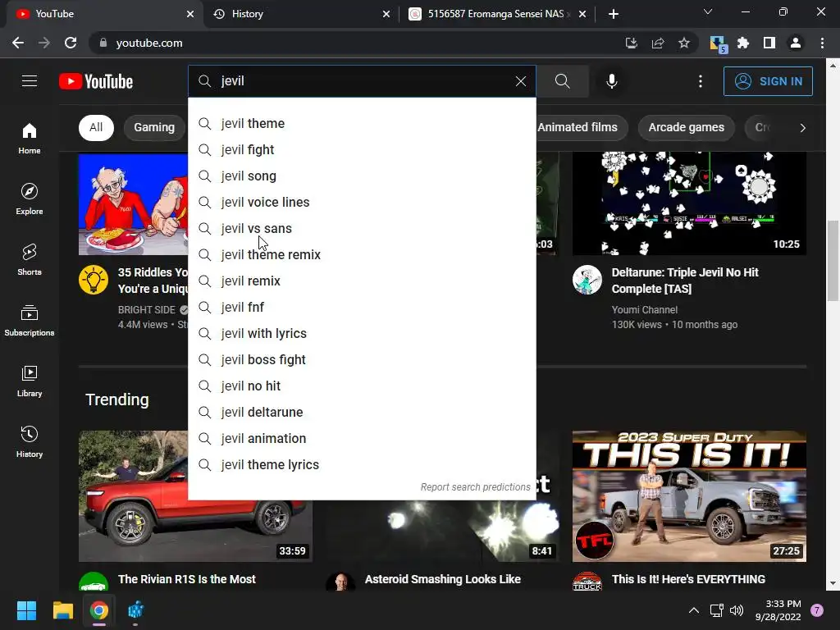Open the Triple Jevil No Hit thumbnail
This screenshot has width=840, height=630.
tap(689, 203)
